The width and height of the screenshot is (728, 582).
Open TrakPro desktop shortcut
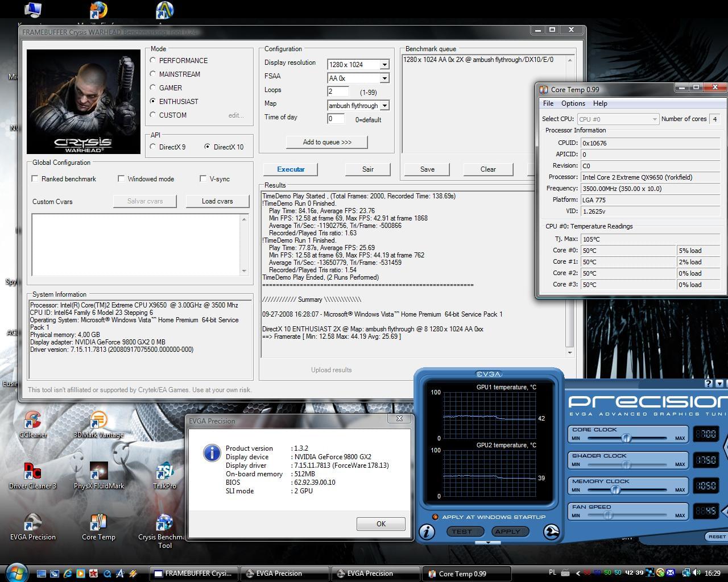pos(164,475)
